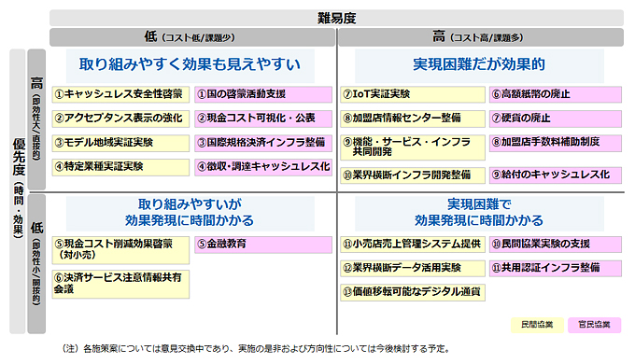Select ④特定業種実証実験 box

[120, 167]
